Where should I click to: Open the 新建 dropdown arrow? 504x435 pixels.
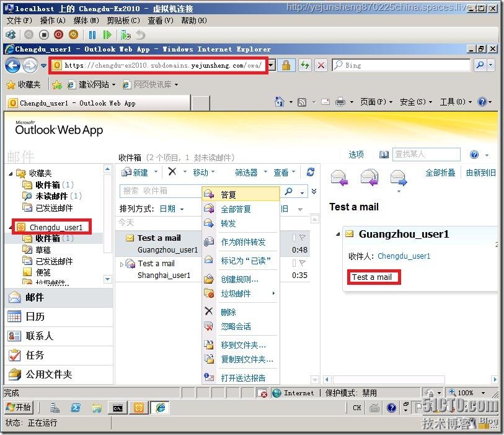pos(156,172)
